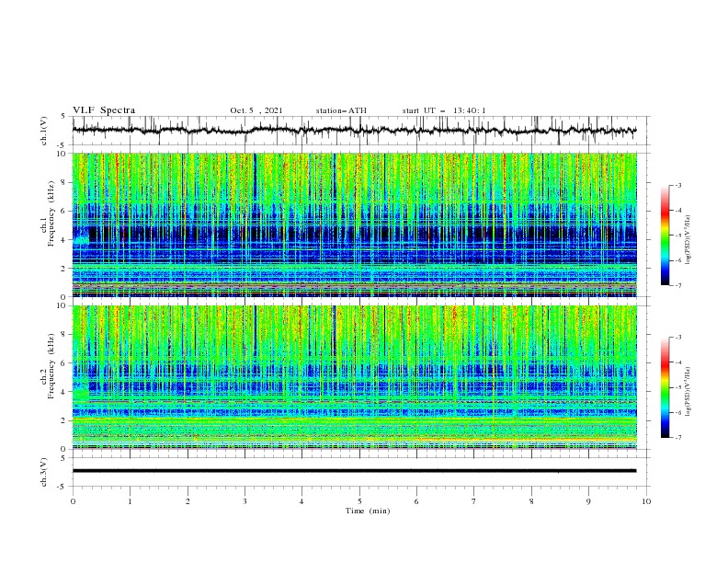This screenshot has height=563, width=728.
Task: Click the ch.1 color bar 'log(PSD)(V²/Hz)' label
Action: coord(688,240)
